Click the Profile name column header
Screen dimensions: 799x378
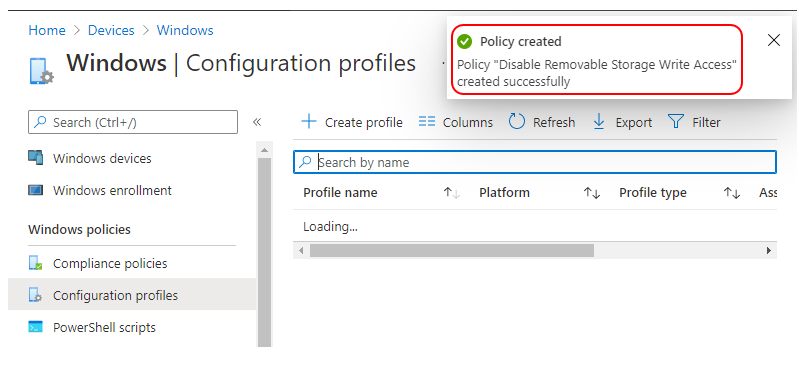click(x=340, y=193)
